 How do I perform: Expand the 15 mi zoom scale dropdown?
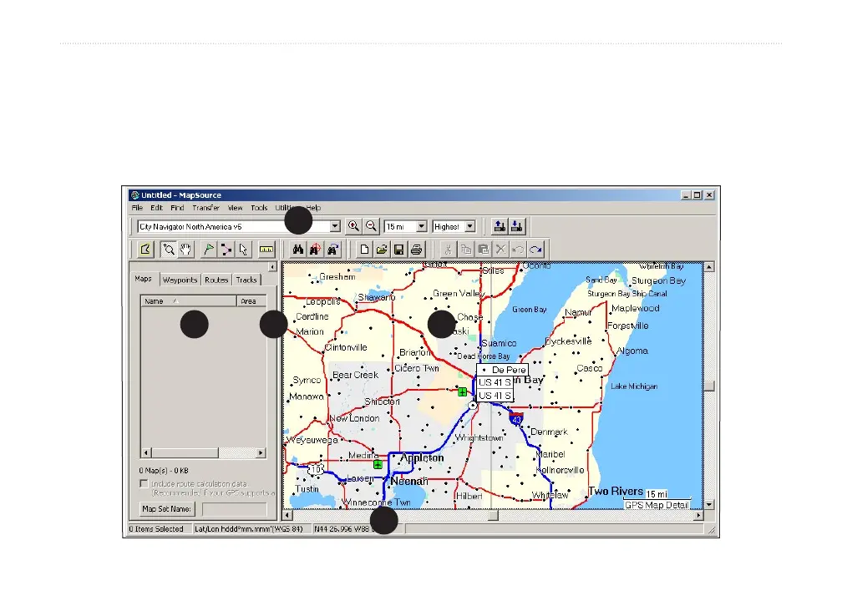coord(421,226)
